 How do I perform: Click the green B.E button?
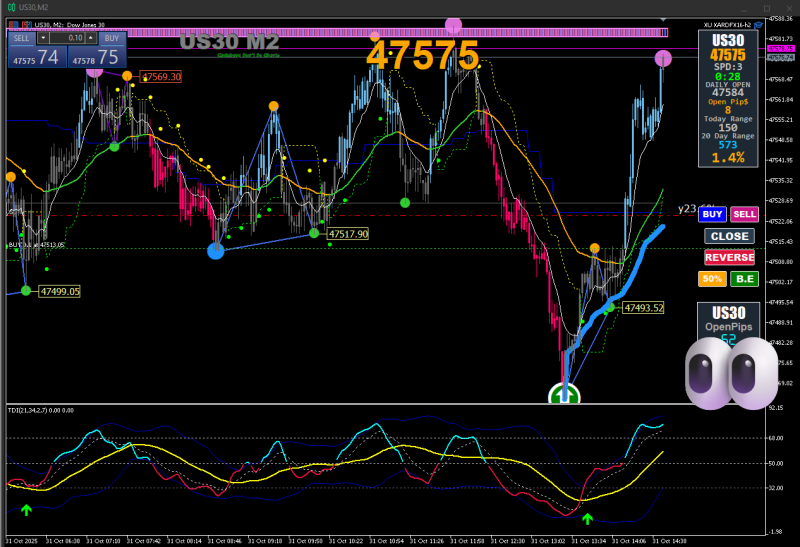point(744,279)
